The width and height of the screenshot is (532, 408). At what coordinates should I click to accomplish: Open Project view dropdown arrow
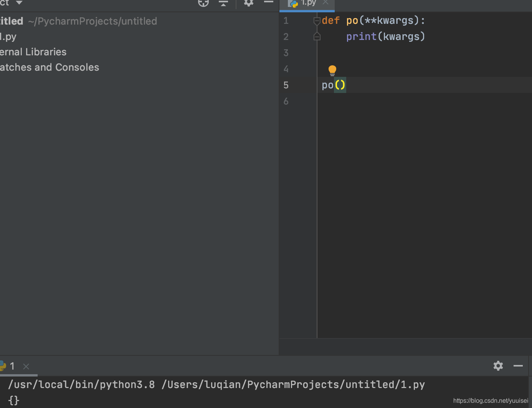[19, 3]
